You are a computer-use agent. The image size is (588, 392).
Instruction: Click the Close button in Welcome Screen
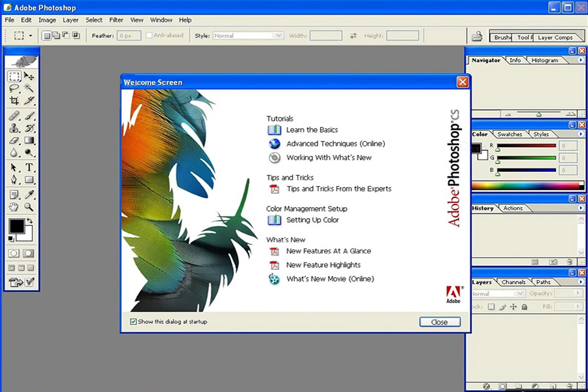440,322
